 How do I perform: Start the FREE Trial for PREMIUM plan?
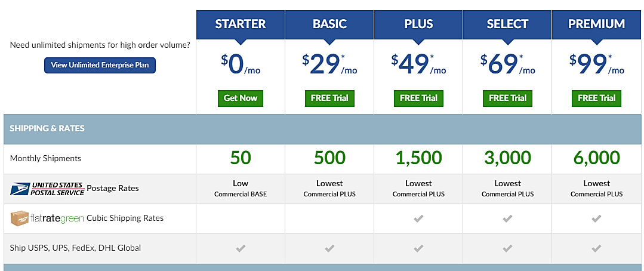click(596, 98)
